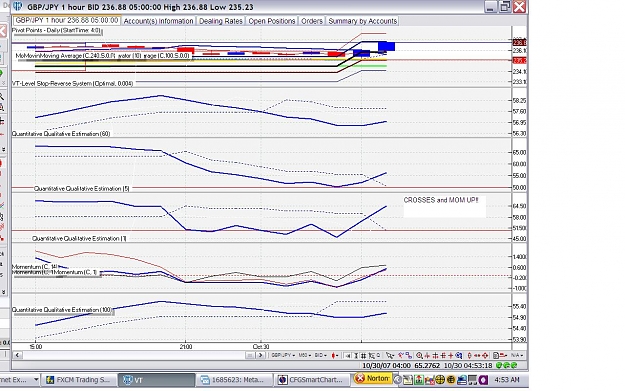Open 1685623: Meta... window from taskbar
The image size is (625, 391).
tap(234, 380)
